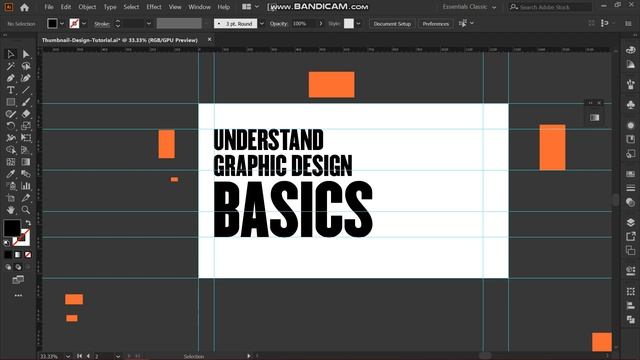
Task: Open fill color dropdown arrow
Action: tap(62, 24)
